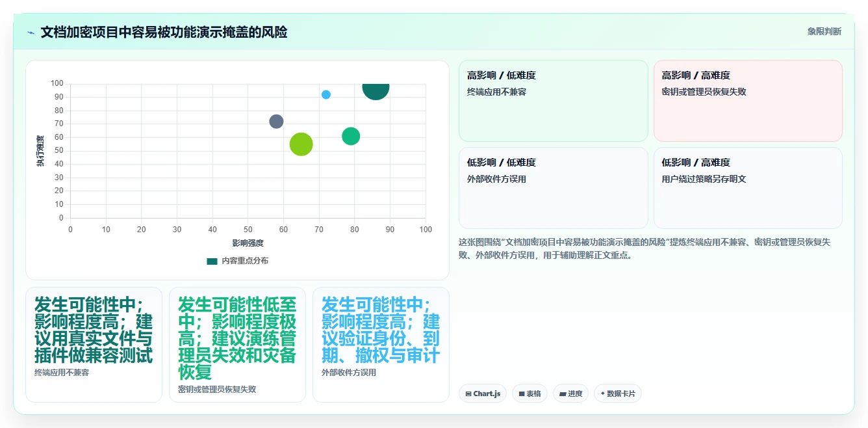
Task: Click the title 文档加密项目中容易被功能演示掩盖的风险
Action: 164,32
